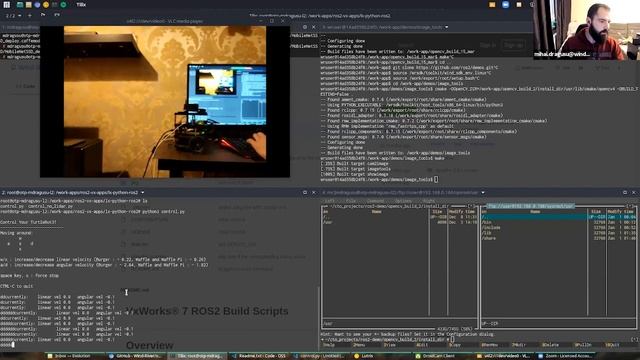Image resolution: width=640 pixels, height=360 pixels.
Task: Open the Options menu in Midnight Commander
Action: (x=403, y=201)
